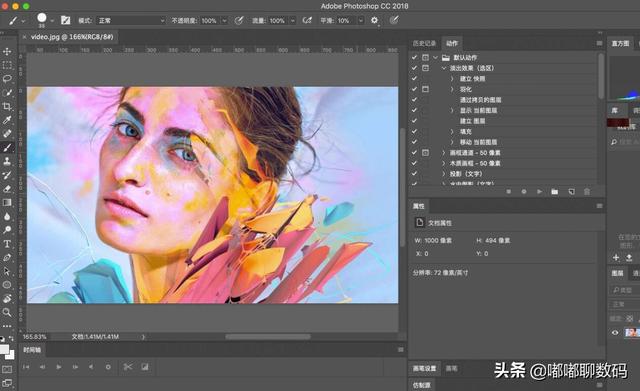This screenshot has width=640, height=391.
Task: Open the 直方图 panel tab
Action: click(620, 43)
